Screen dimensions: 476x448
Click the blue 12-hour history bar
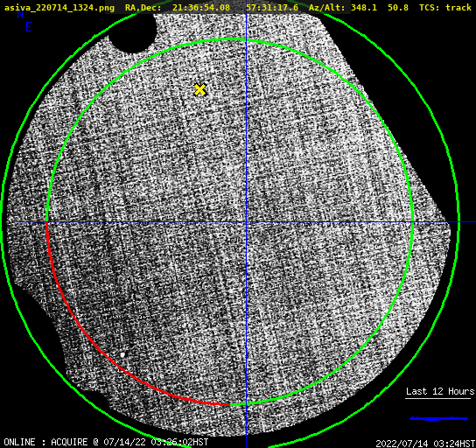tap(438, 418)
